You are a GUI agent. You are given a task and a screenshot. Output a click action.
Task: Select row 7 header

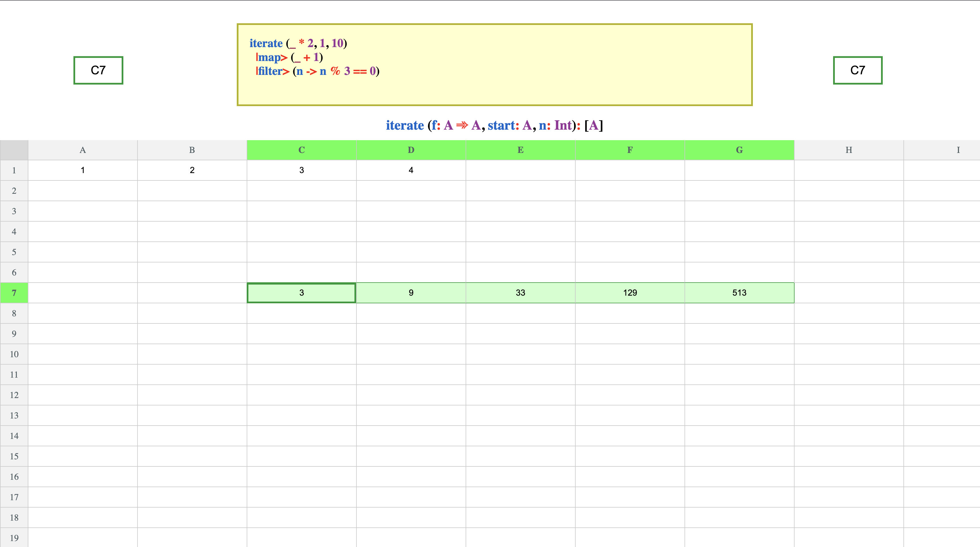14,293
